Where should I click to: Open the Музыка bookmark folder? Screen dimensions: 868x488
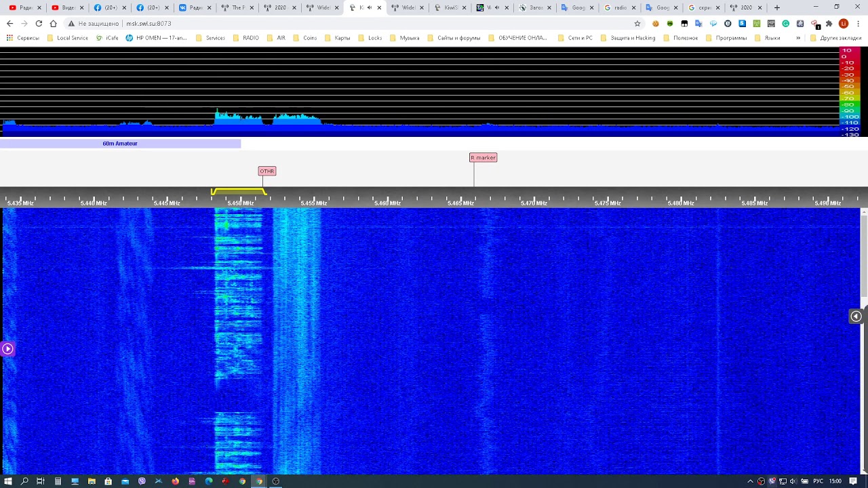(x=404, y=38)
